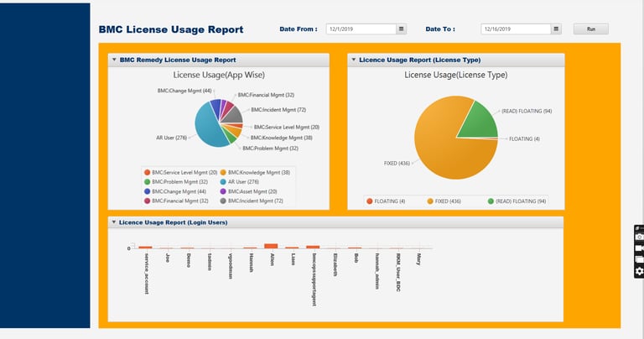Click the 'BMC:Service Level Mgmt (20)' pie label
The width and height of the screenshot is (644, 339).
pos(287,128)
